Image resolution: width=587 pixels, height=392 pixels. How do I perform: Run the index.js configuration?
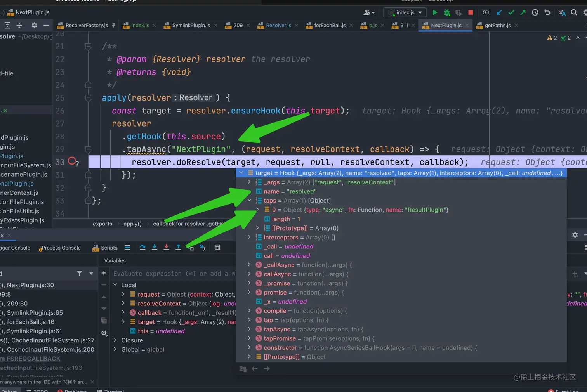click(x=435, y=12)
